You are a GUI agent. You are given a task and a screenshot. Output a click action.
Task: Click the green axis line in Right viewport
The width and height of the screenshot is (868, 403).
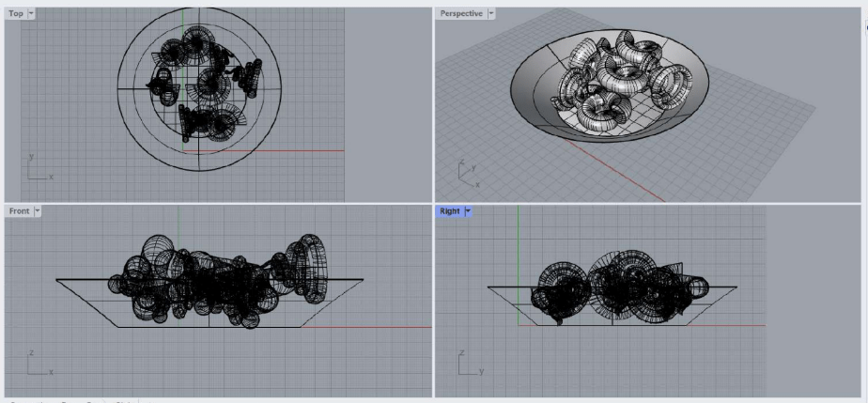point(518,244)
